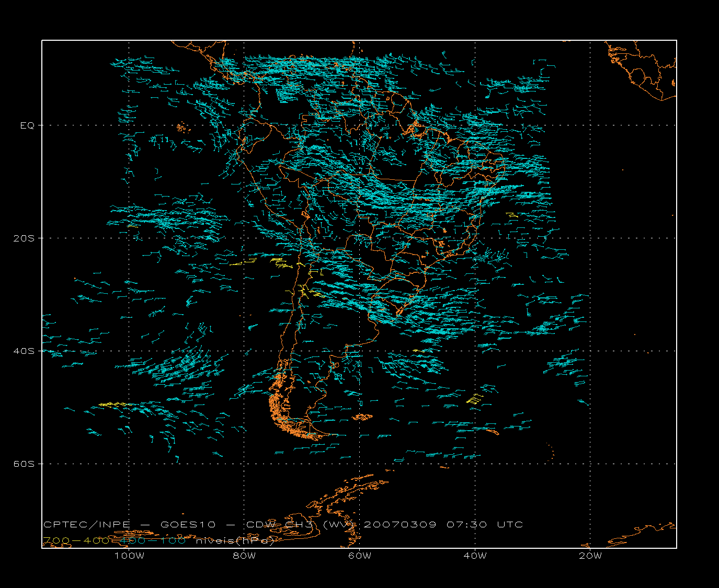Click the 20070309 date stamp
The image size is (719, 588).
click(x=400, y=524)
